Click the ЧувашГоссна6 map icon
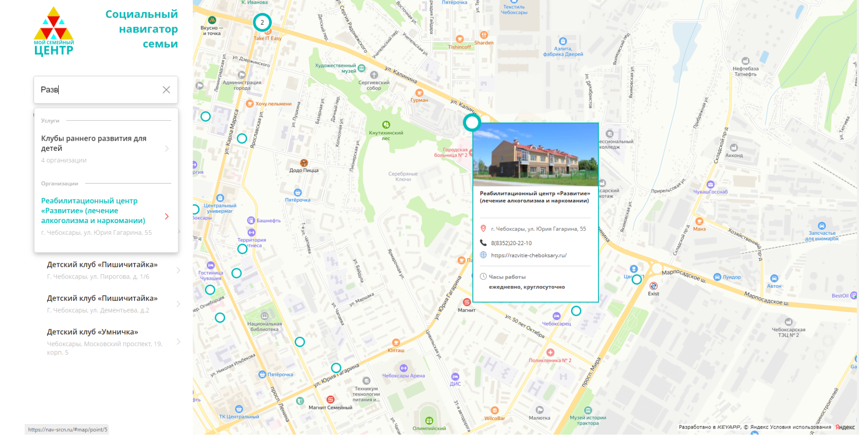The image size is (868, 443). 710,184
